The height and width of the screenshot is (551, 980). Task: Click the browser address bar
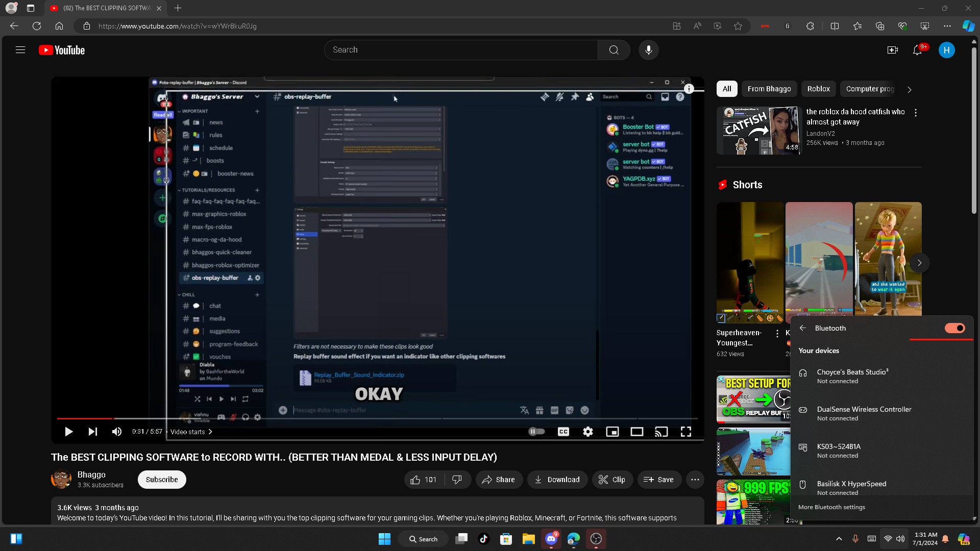point(378,26)
